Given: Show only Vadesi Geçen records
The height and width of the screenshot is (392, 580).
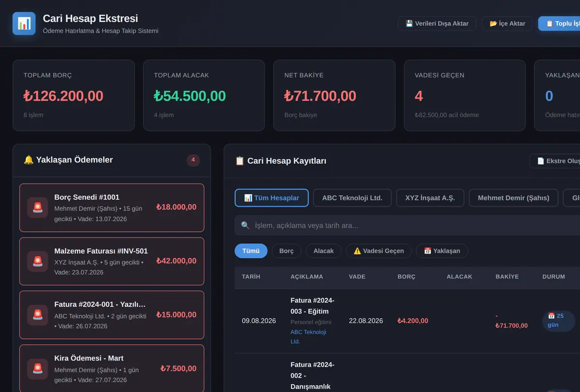Looking at the screenshot, I should tap(378, 251).
